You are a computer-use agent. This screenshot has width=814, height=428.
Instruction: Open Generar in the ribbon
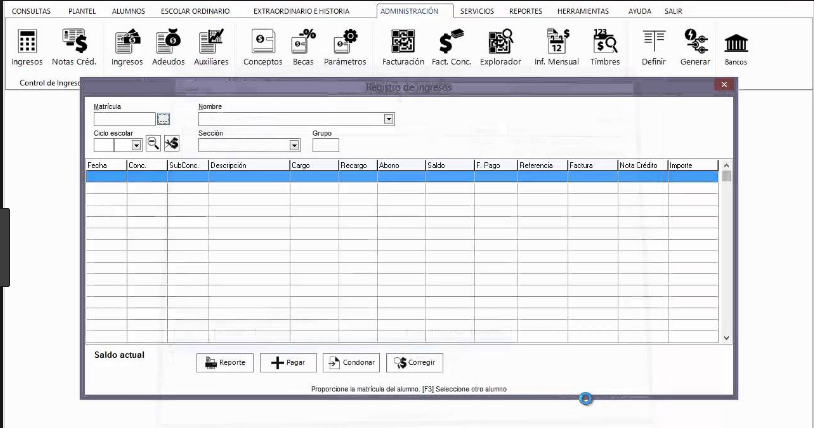point(695,47)
